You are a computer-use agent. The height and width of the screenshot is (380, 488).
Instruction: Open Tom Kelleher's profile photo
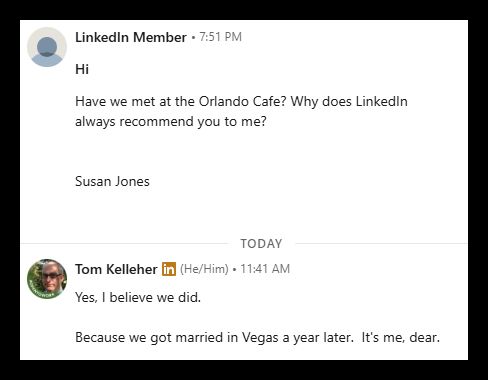click(x=47, y=279)
